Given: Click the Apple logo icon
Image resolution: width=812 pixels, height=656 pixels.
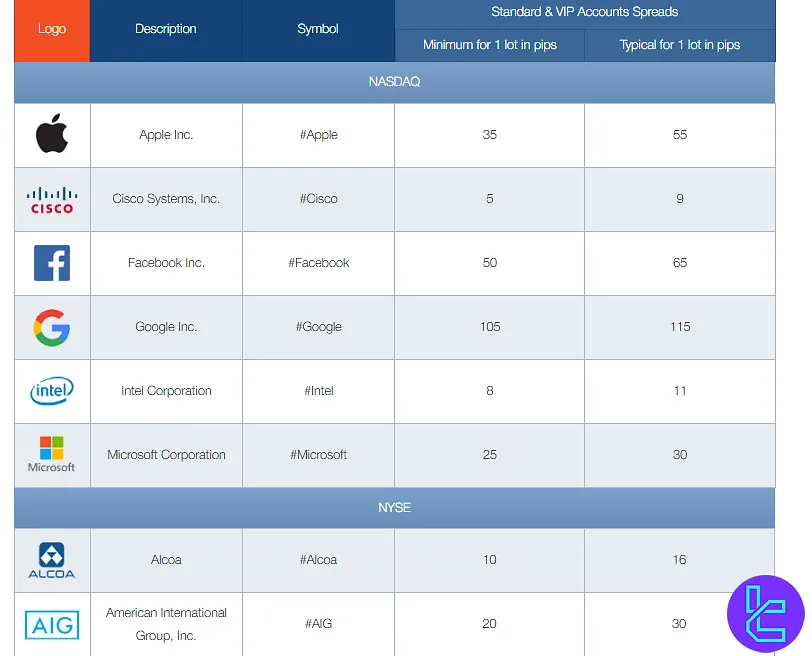Looking at the screenshot, I should [51, 134].
